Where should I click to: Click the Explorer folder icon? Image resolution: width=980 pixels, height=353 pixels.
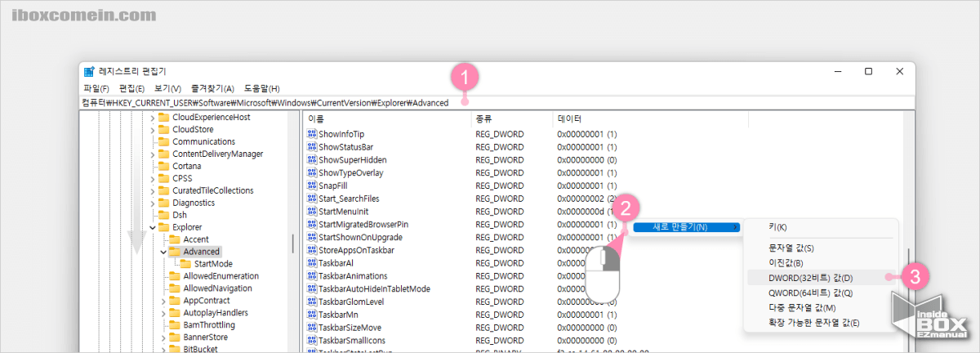163,227
